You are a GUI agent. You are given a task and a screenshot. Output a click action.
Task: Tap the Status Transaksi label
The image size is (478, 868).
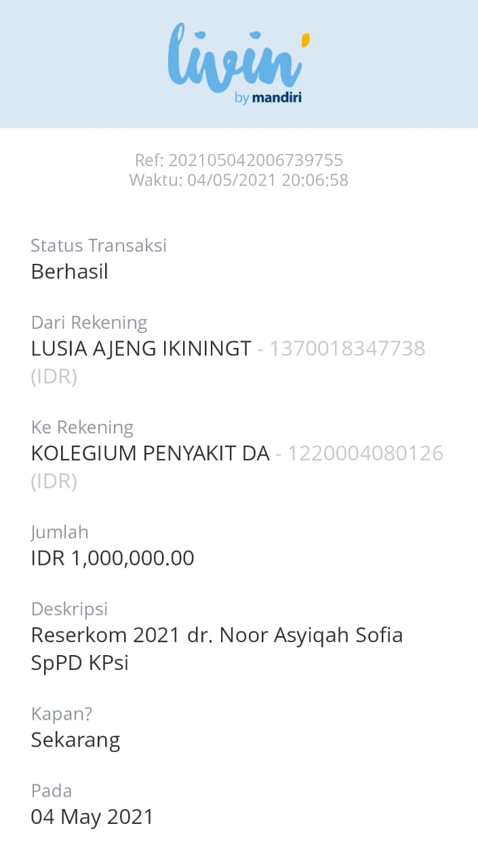(99, 245)
